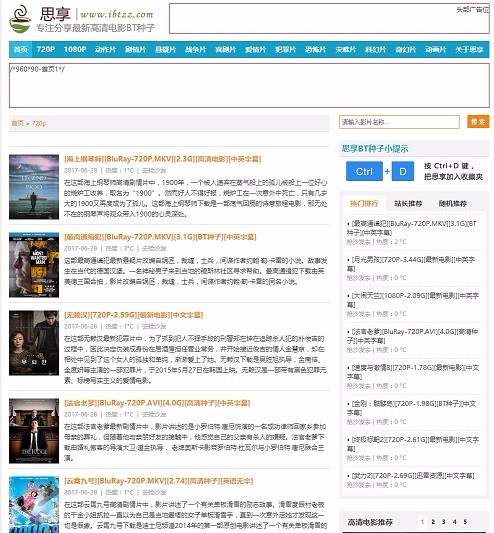
Task: Open the 720P category in navigation bar
Action: (x=46, y=50)
